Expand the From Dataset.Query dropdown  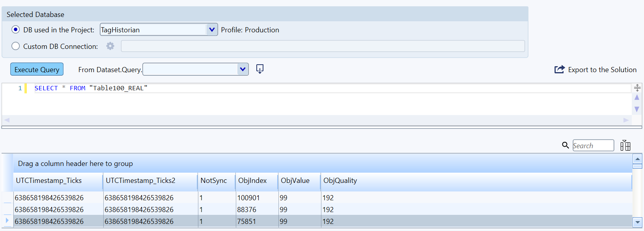[x=243, y=69]
